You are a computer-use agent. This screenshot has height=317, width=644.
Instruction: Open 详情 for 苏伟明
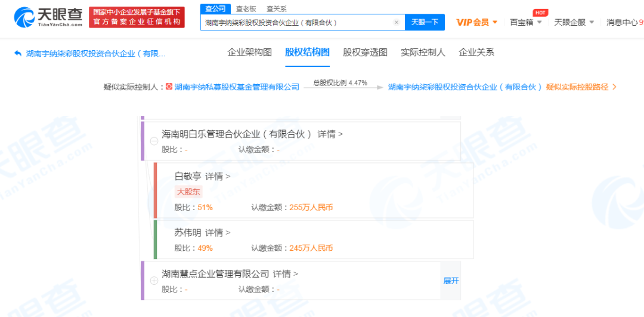click(218, 233)
